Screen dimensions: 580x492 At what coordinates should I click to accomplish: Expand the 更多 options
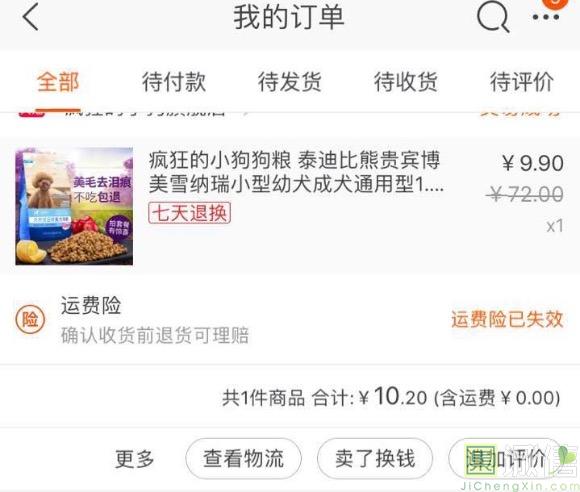[x=134, y=459]
